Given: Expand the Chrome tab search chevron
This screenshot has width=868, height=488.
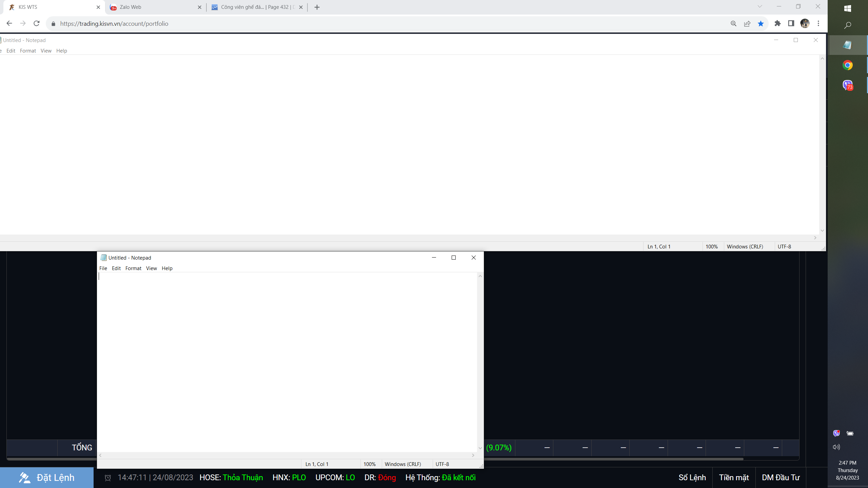Looking at the screenshot, I should tap(760, 7).
